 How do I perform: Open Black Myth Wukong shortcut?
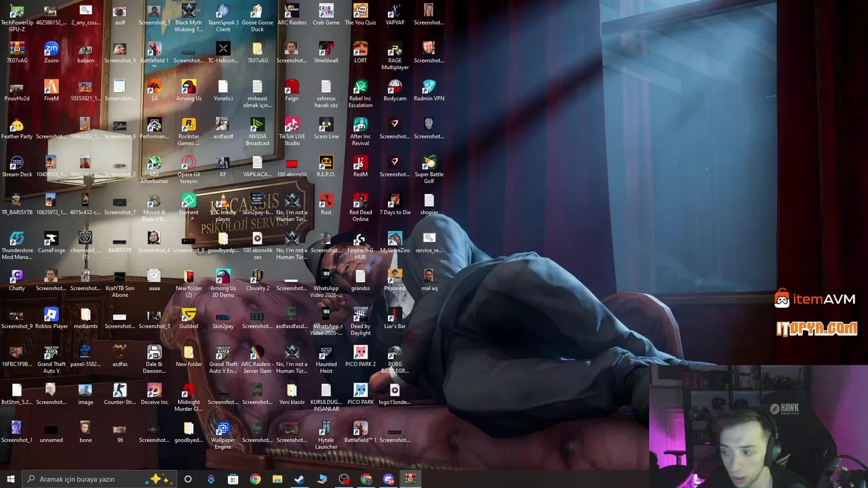(x=189, y=18)
